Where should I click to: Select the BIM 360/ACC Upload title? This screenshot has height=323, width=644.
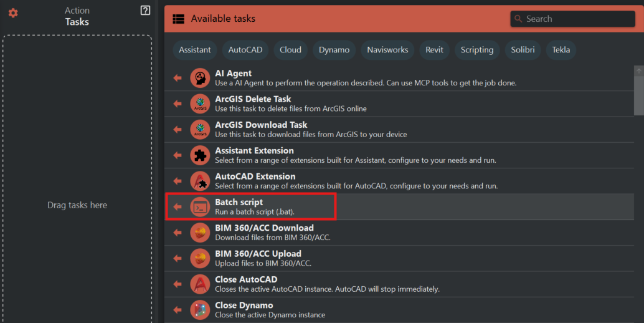click(258, 254)
